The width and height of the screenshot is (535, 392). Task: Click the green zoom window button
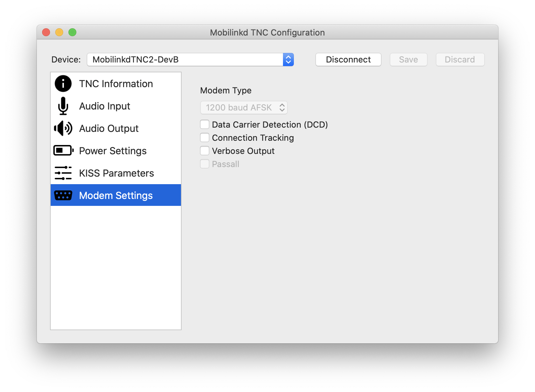tap(72, 32)
